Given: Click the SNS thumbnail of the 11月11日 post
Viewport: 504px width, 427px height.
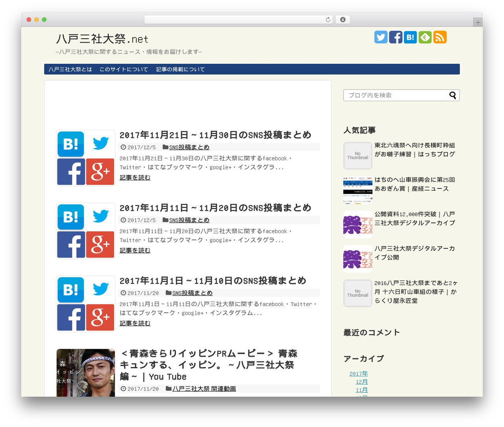Looking at the screenshot, I should click(x=86, y=231).
